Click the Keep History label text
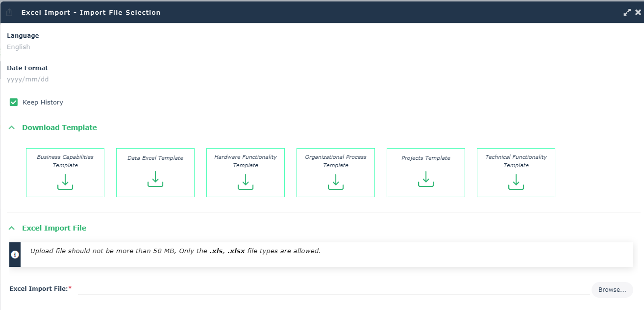644x310 pixels. [x=43, y=103]
